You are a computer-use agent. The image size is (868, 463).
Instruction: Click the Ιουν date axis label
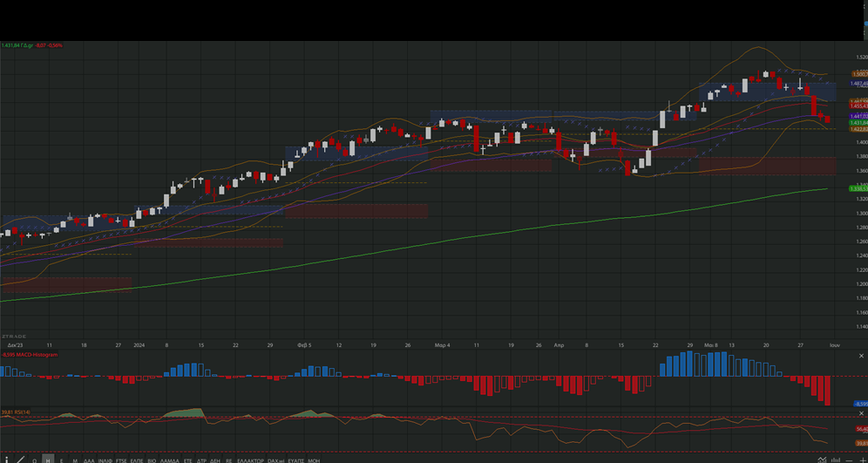click(835, 344)
